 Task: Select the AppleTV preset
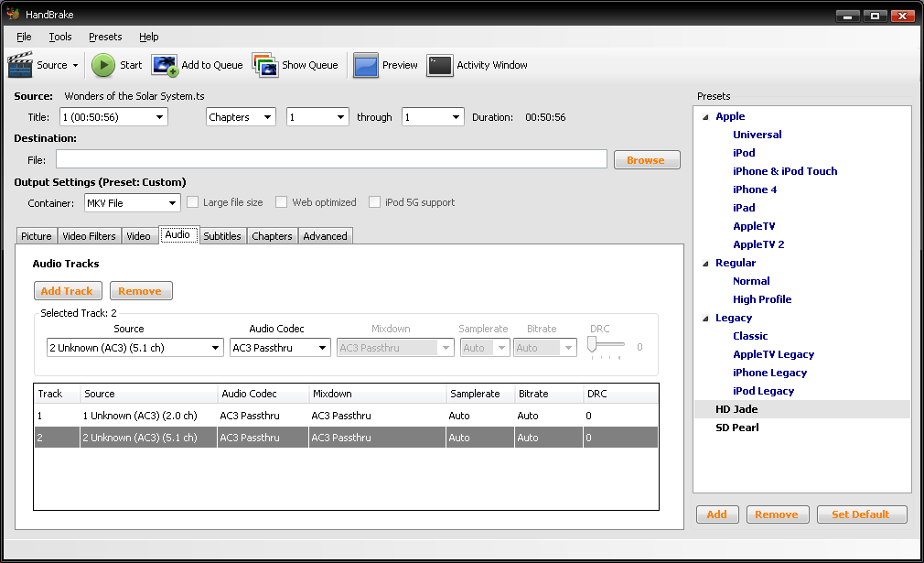click(x=754, y=226)
